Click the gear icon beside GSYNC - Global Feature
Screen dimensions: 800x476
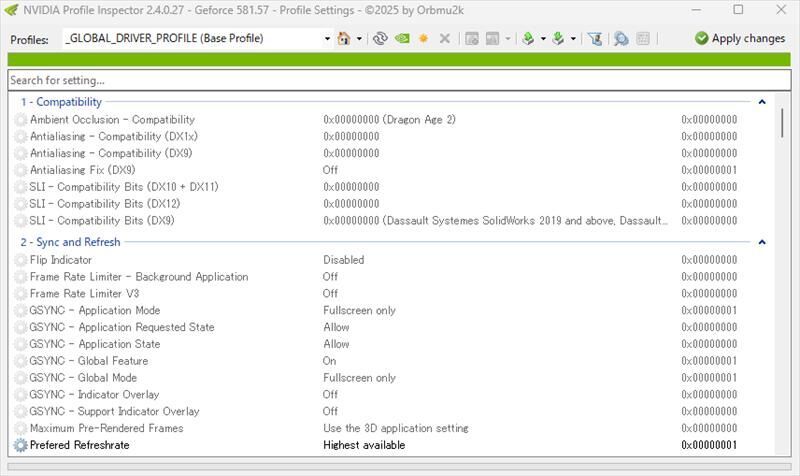(20, 361)
